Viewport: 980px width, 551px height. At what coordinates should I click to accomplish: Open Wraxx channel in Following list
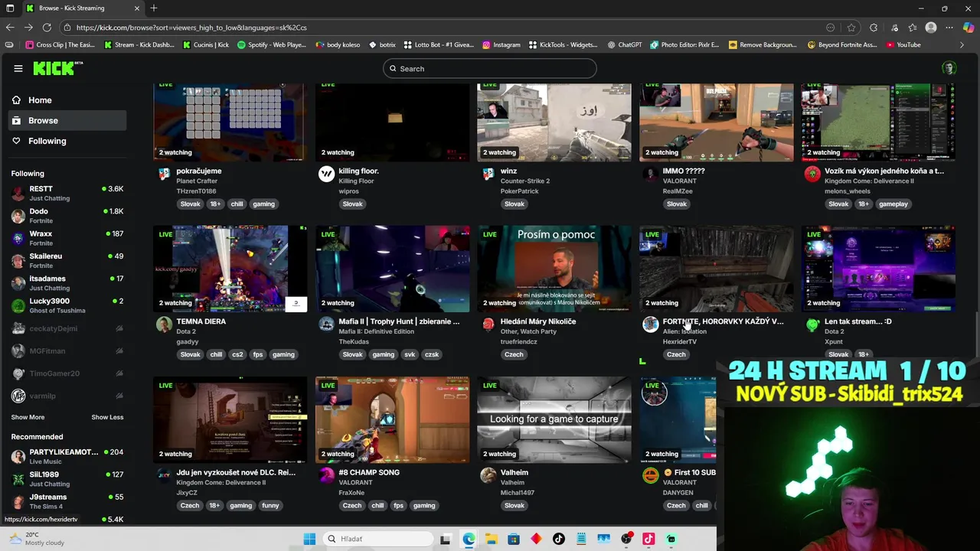coord(67,238)
